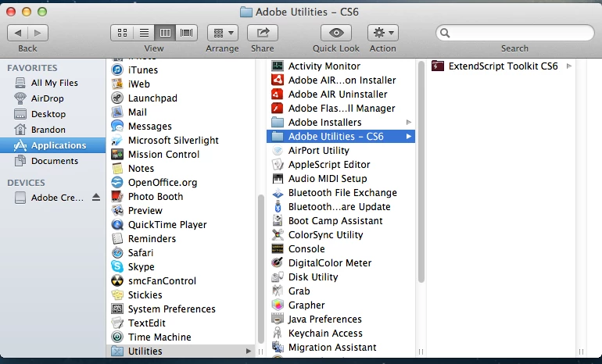
Task: Open Documents in the sidebar
Action: pyautogui.click(x=52, y=161)
